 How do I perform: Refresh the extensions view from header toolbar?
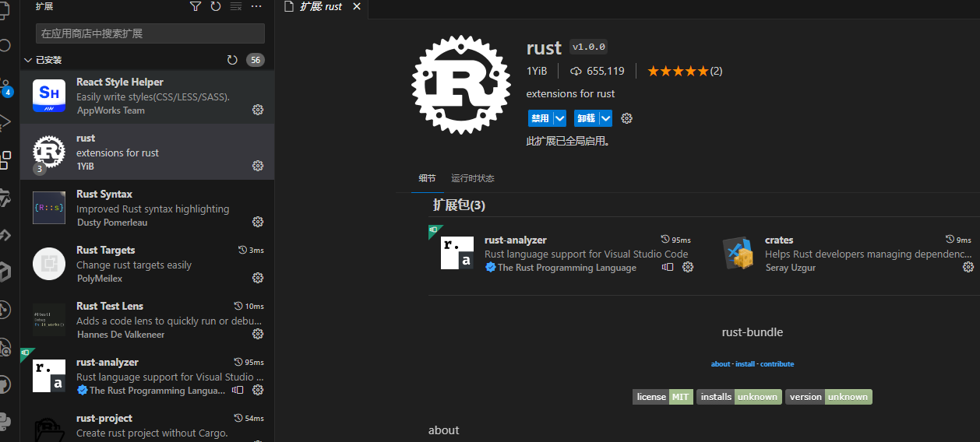(216, 6)
